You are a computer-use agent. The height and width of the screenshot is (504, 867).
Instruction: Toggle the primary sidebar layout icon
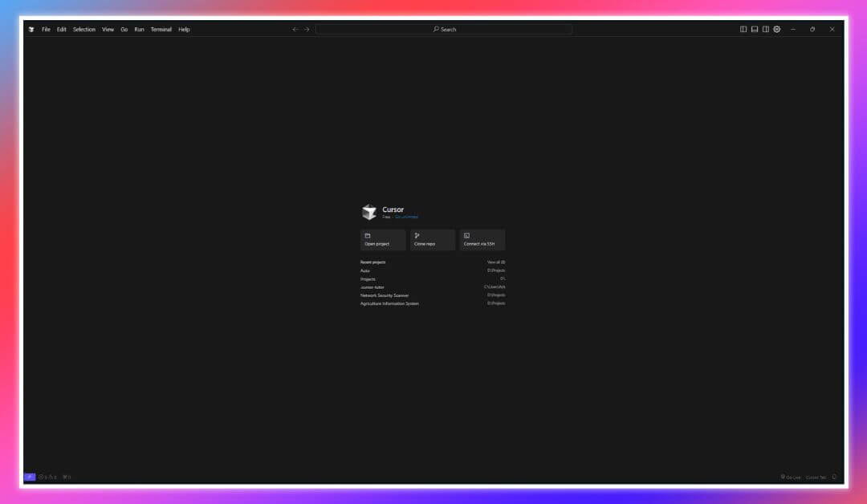coord(743,29)
